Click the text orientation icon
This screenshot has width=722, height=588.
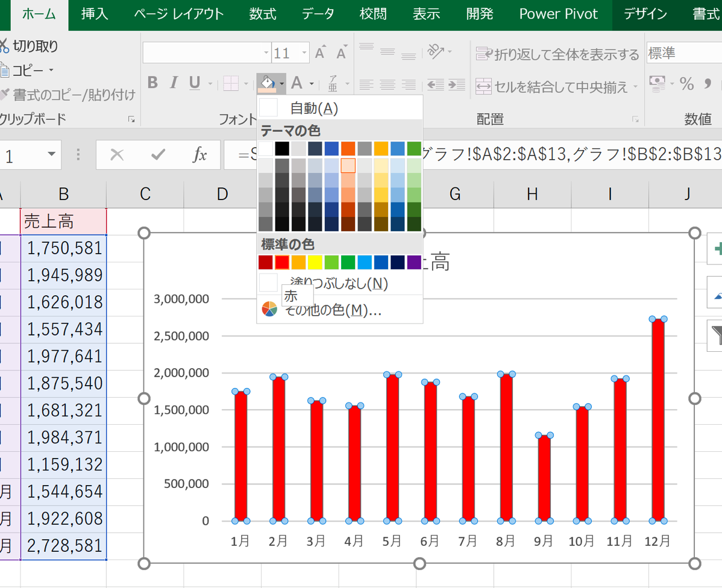[x=436, y=51]
